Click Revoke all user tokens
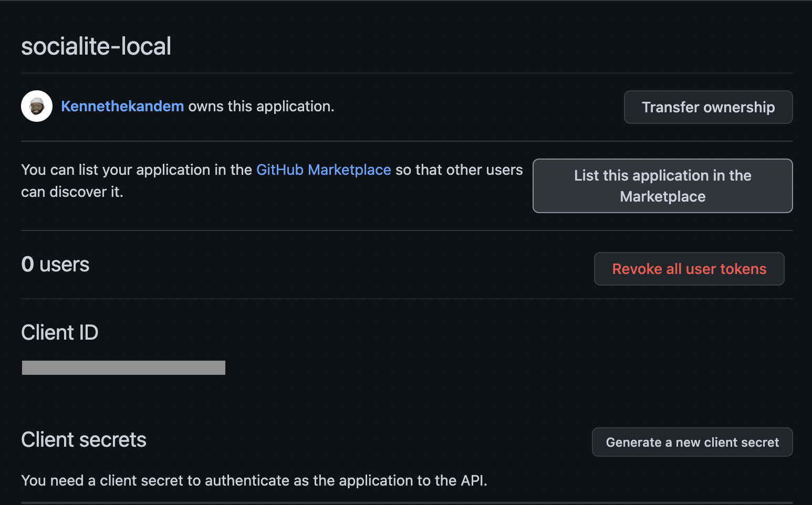Screen dimensions: 812x505 (689, 269)
